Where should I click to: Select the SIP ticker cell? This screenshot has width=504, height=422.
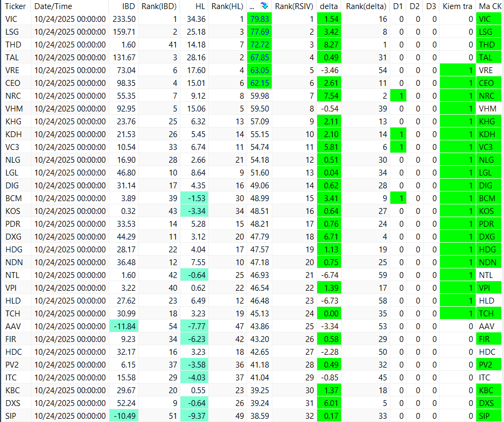17,416
